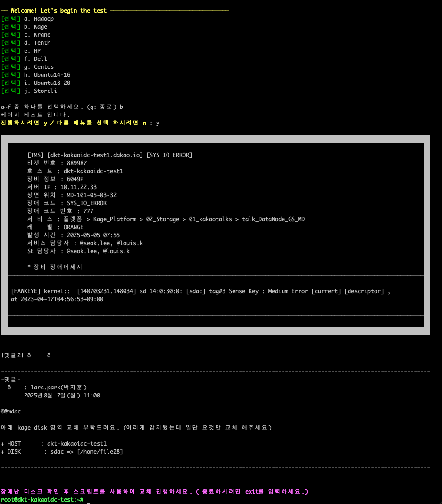Click the HAWKEYE kernel Medium Error message

(x=200, y=291)
